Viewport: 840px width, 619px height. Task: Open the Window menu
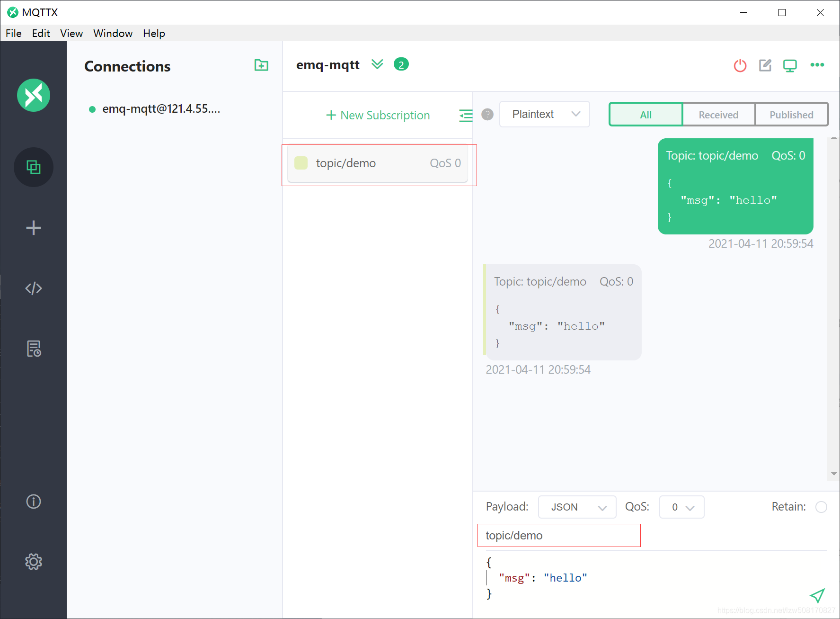coord(113,33)
